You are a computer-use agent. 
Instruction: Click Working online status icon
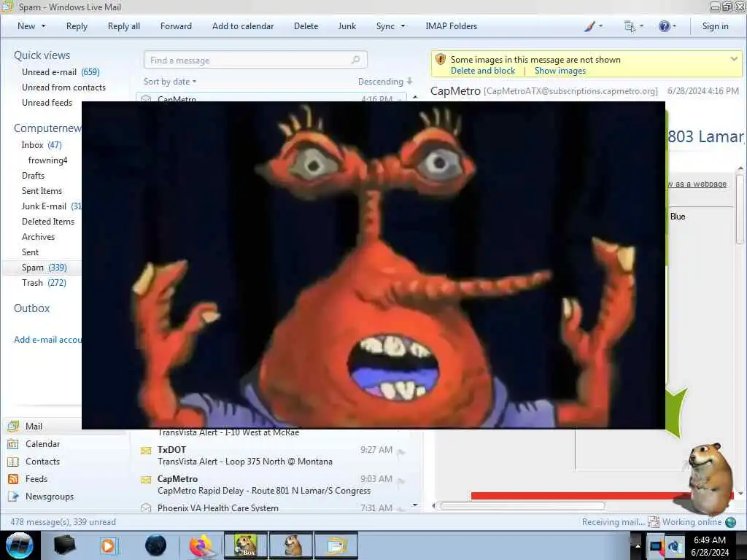point(730,522)
